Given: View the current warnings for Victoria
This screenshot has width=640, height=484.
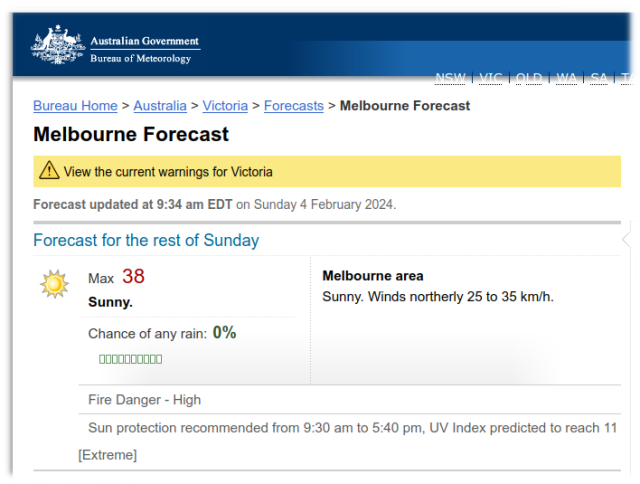Looking at the screenshot, I should click(x=168, y=172).
